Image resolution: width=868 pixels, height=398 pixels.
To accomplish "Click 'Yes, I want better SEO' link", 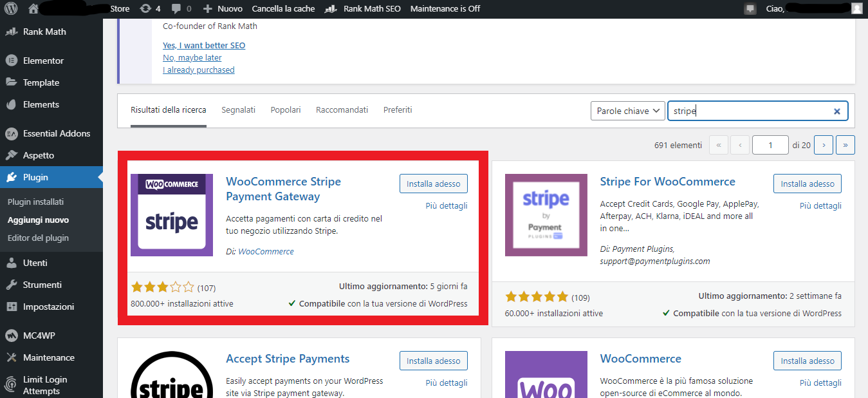I will 204,45.
